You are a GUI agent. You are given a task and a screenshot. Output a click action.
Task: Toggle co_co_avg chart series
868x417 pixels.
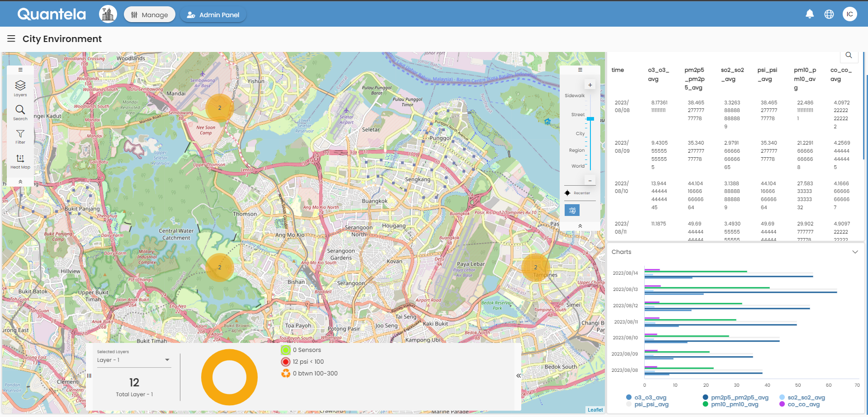click(x=800, y=404)
